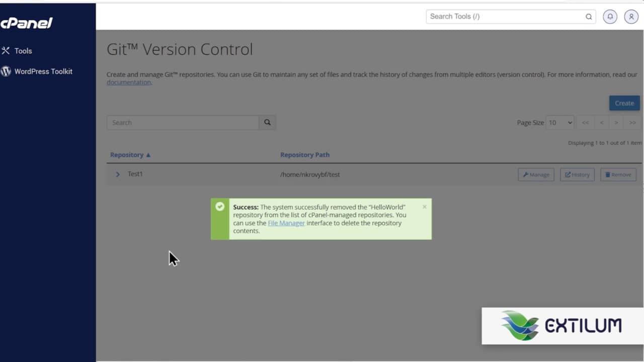
Task: Click the Manage wrench icon for Test1
Action: pyautogui.click(x=525, y=174)
